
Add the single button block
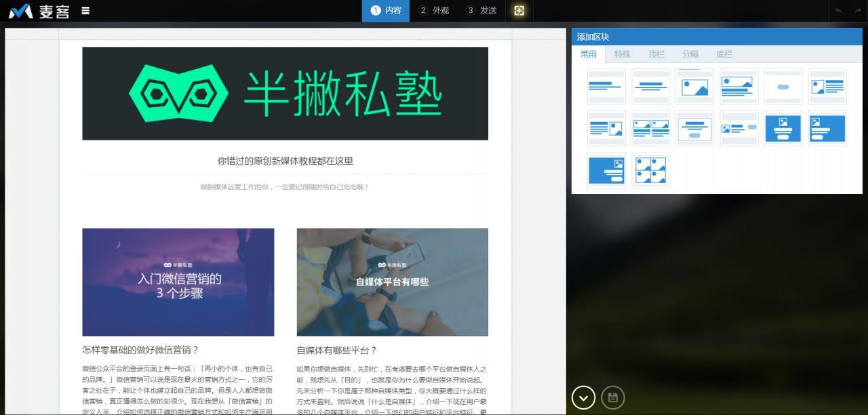(783, 86)
